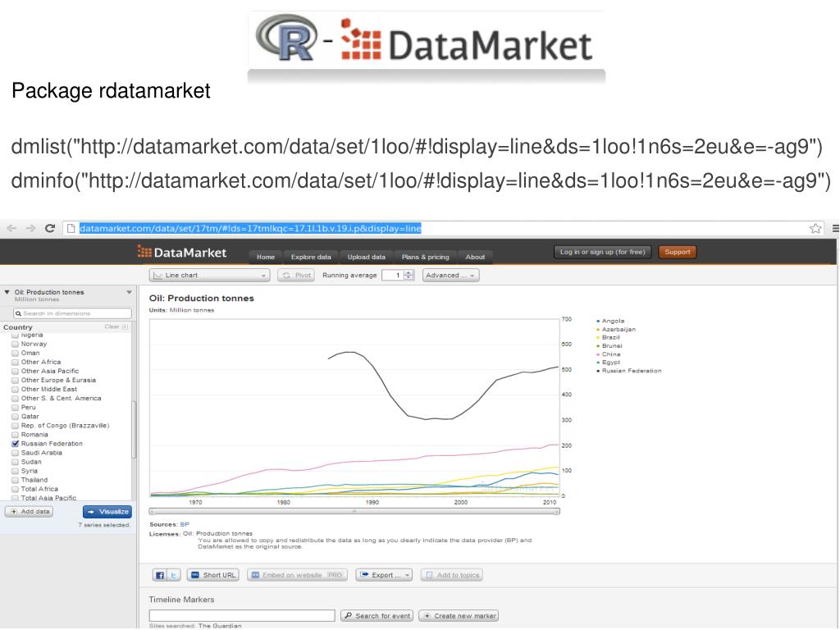Open the Upload data tab

(367, 257)
